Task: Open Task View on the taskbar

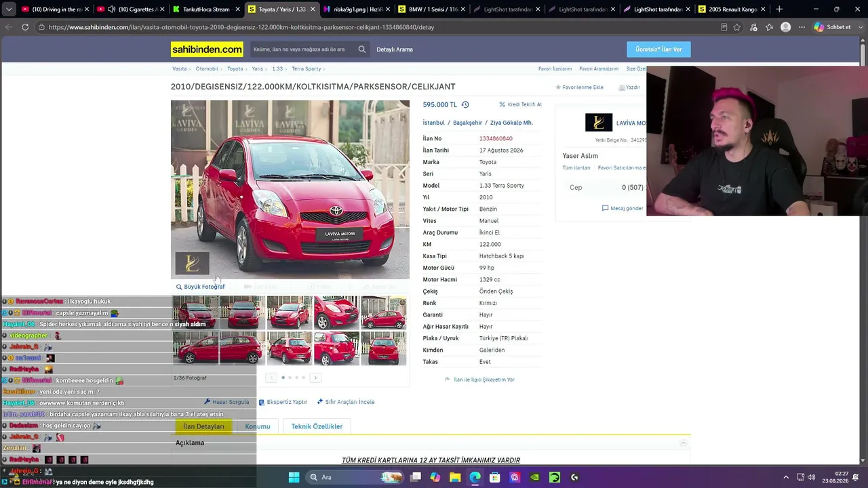Action: pyautogui.click(x=416, y=477)
